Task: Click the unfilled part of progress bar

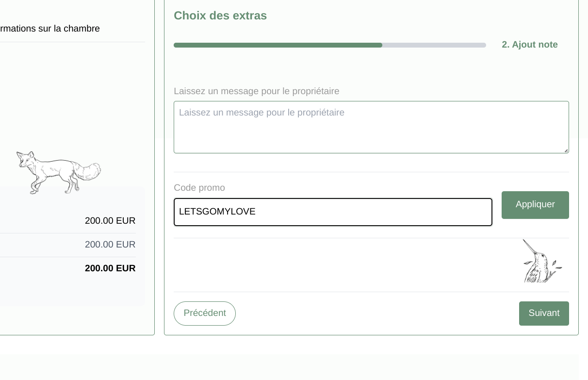Action: 434,45
